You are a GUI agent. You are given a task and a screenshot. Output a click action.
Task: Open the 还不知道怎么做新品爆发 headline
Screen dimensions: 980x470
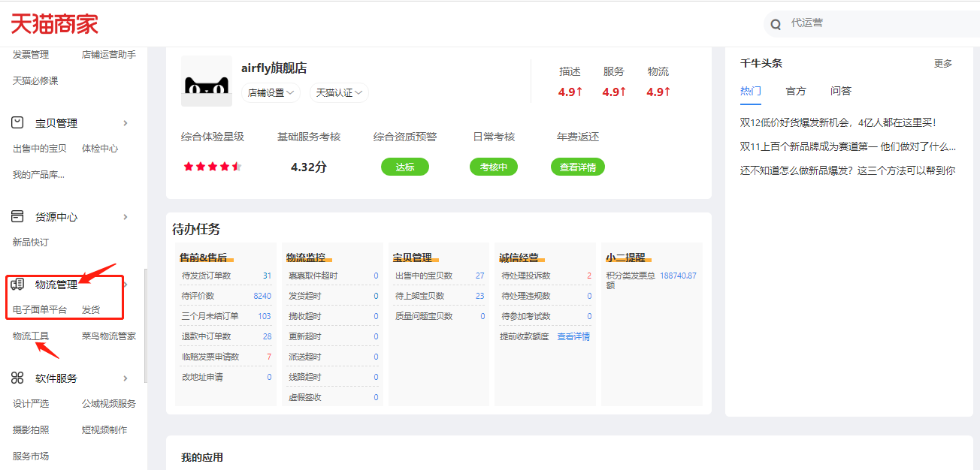pos(848,170)
